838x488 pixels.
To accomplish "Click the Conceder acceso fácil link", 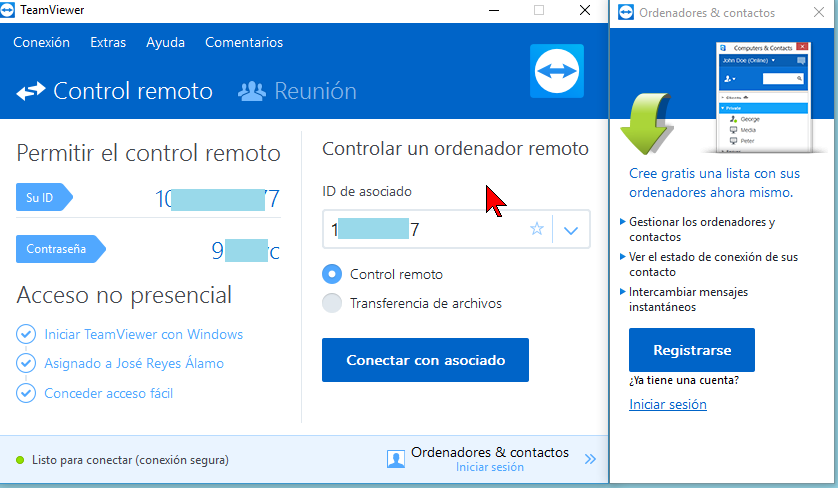I will 108,393.
